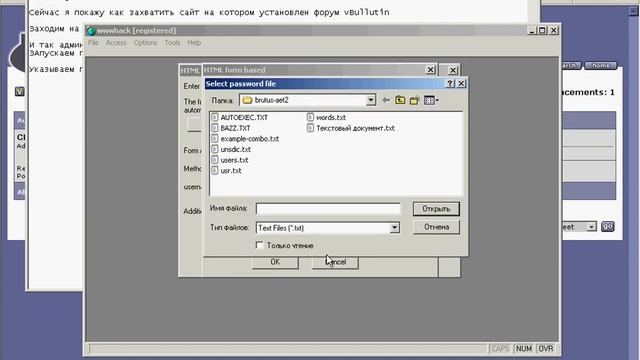640x360 pixels.
Task: Select BAZZ.TXT file icon
Action: [x=215, y=128]
